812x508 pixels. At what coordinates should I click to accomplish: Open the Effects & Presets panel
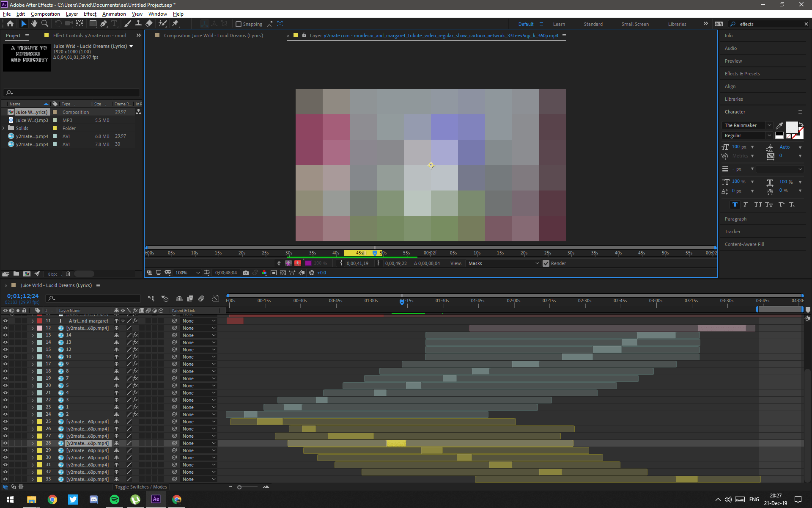[x=742, y=73]
